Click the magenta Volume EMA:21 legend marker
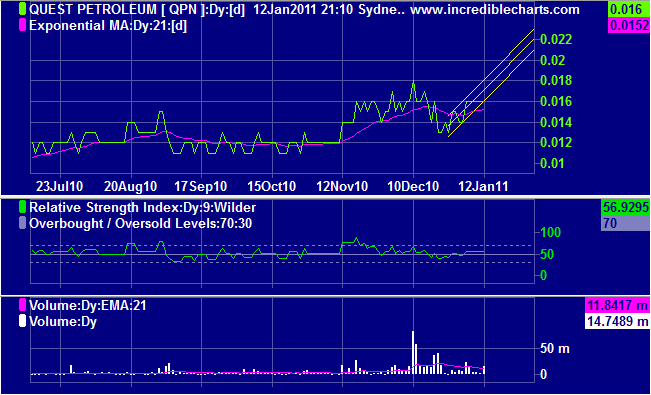The height and width of the screenshot is (395, 651). [x=23, y=306]
